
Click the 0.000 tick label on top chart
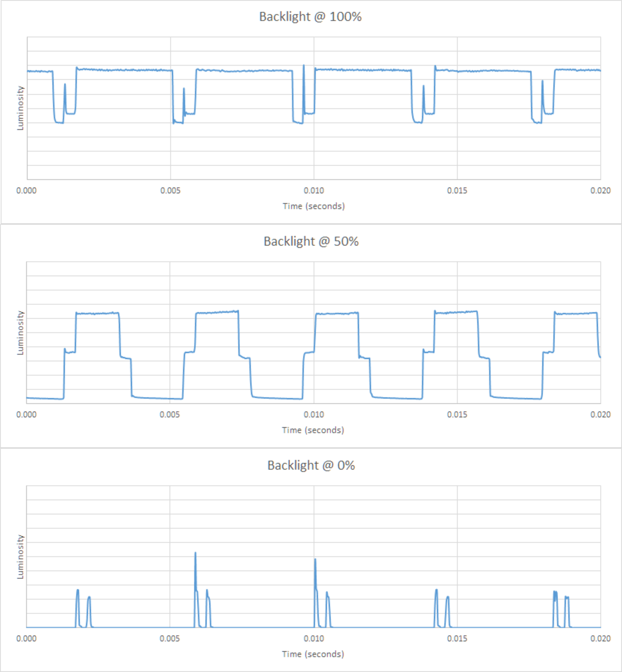point(26,190)
